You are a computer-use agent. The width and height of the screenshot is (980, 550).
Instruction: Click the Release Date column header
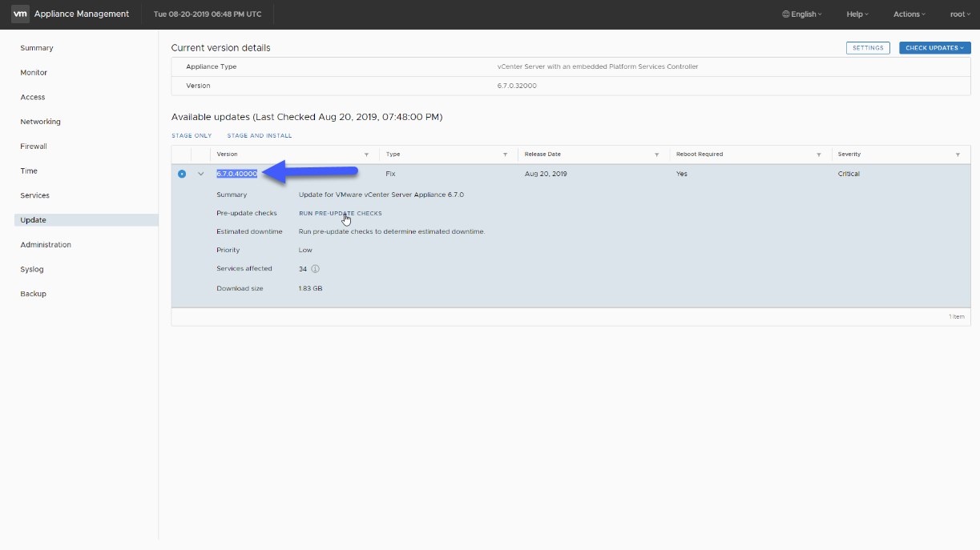point(542,155)
